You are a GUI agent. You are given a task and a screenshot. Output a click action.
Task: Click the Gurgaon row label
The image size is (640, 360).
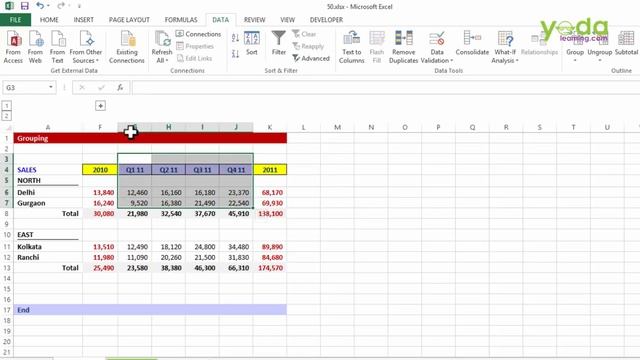pyautogui.click(x=31, y=203)
